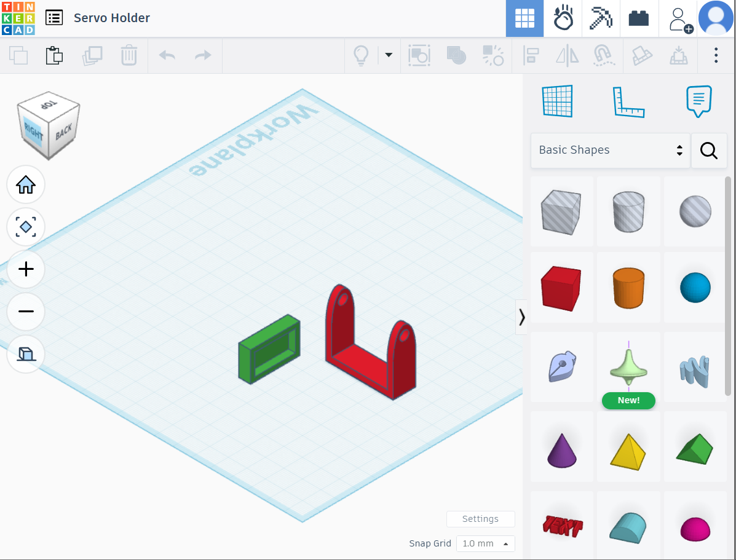Redo the last action

pyautogui.click(x=203, y=55)
